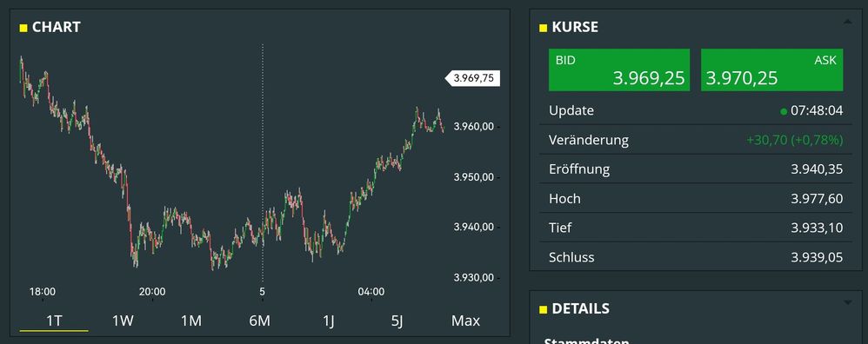Click the DETAILS panel heading

click(x=581, y=308)
